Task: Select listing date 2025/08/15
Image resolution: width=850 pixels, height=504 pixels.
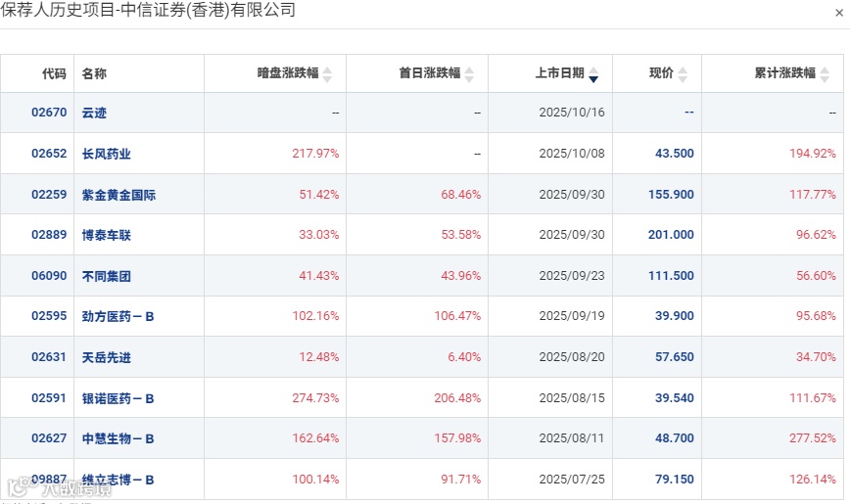Action: tap(571, 397)
